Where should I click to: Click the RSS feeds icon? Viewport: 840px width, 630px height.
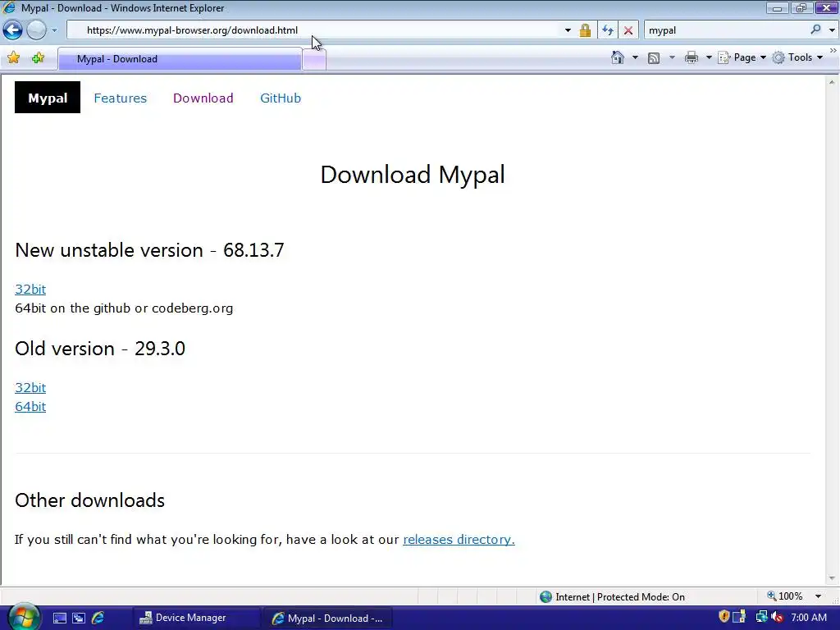654,58
